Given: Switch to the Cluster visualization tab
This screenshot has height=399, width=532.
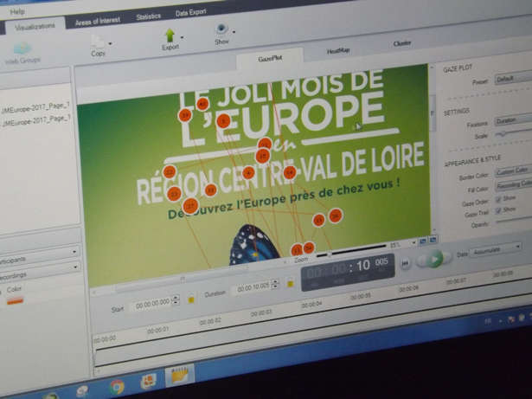Looking at the screenshot, I should (x=402, y=43).
